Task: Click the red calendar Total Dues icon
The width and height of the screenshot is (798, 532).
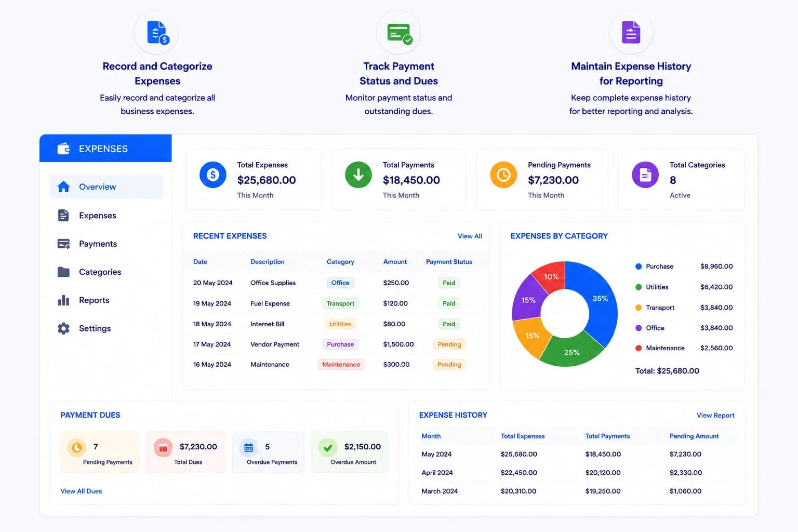Action: tap(163, 447)
